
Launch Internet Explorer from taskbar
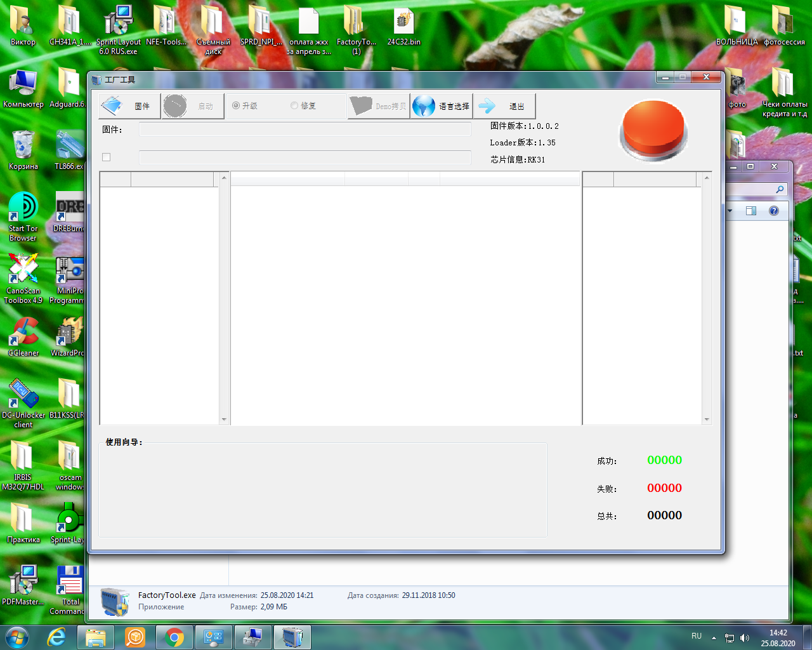(x=56, y=637)
